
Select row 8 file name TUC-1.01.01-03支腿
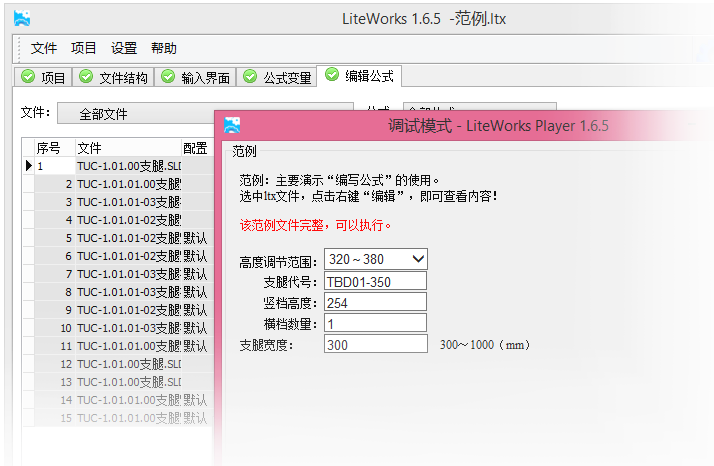click(128, 292)
